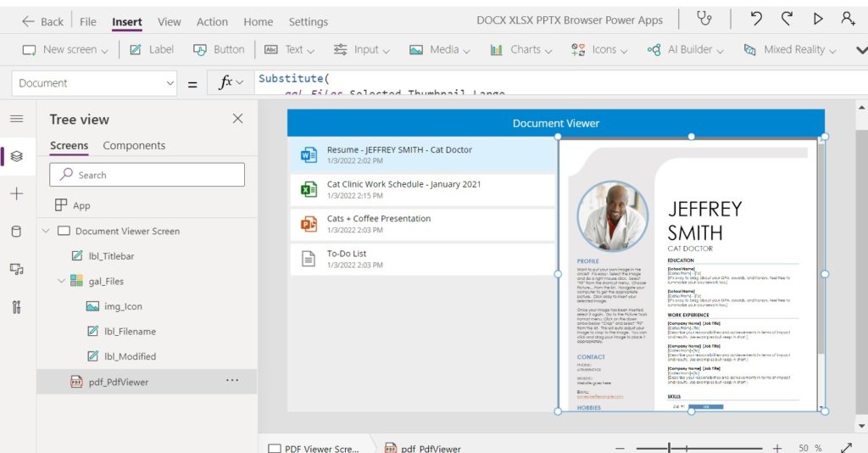Click the Back button
Screen dimensions: 868x453
click(42, 21)
